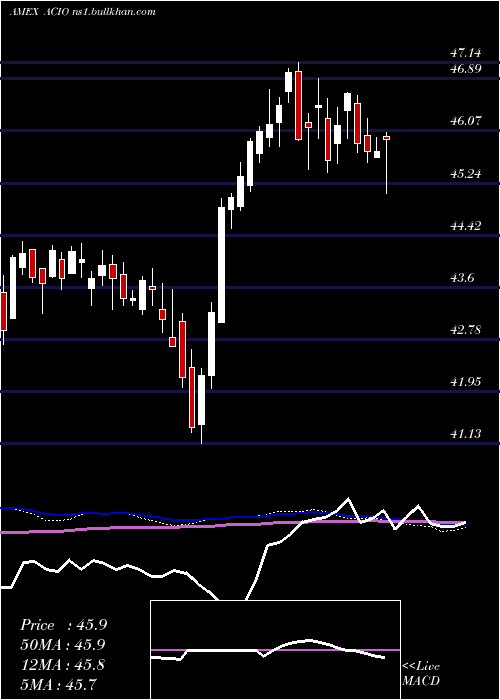Click the Price : 45.9 readout

click(x=63, y=625)
